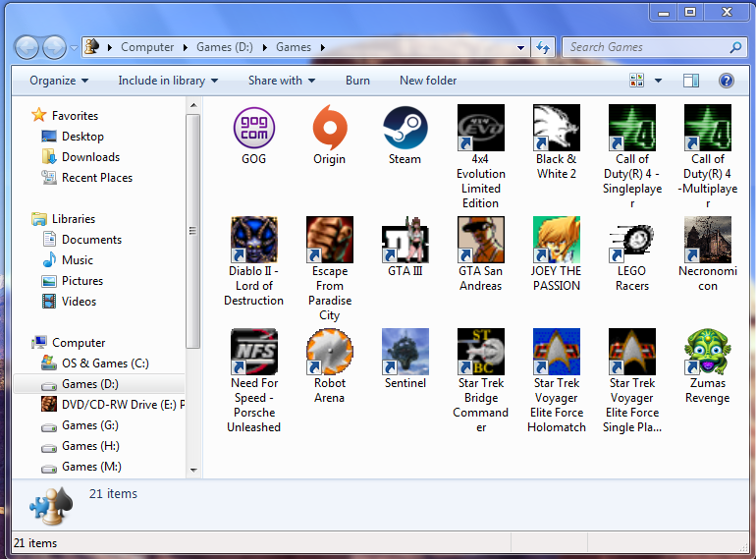Select Diablo II Lord of Destruction shortcut

pos(254,240)
